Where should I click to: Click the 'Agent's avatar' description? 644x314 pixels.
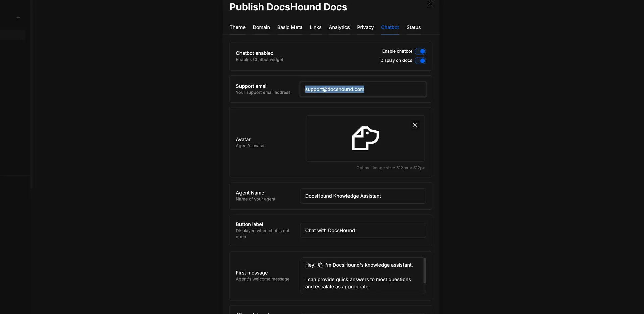(250, 146)
